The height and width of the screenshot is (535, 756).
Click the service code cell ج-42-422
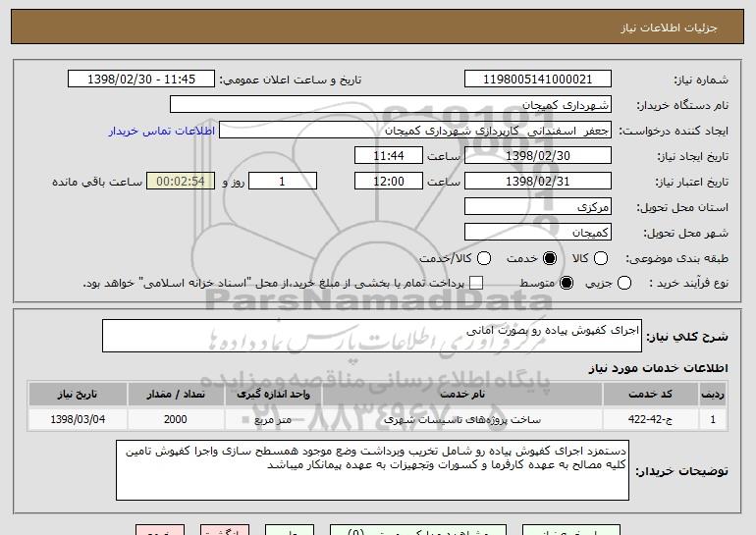(x=650, y=419)
